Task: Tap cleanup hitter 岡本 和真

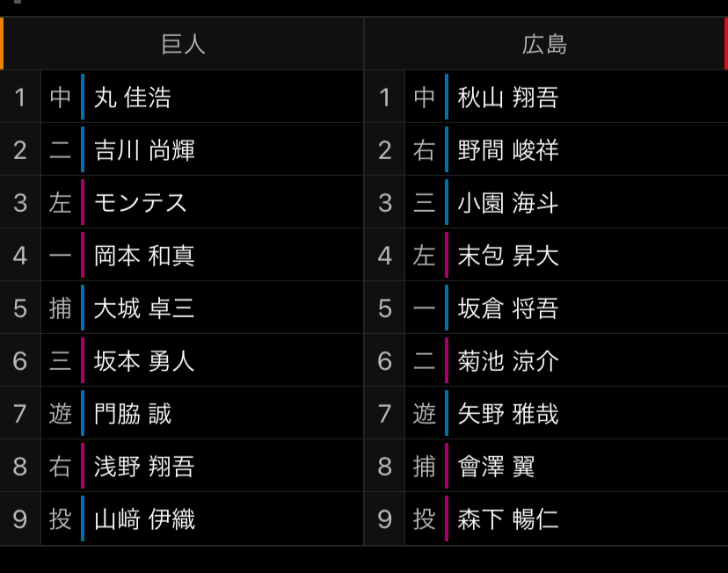Action: coord(145,256)
